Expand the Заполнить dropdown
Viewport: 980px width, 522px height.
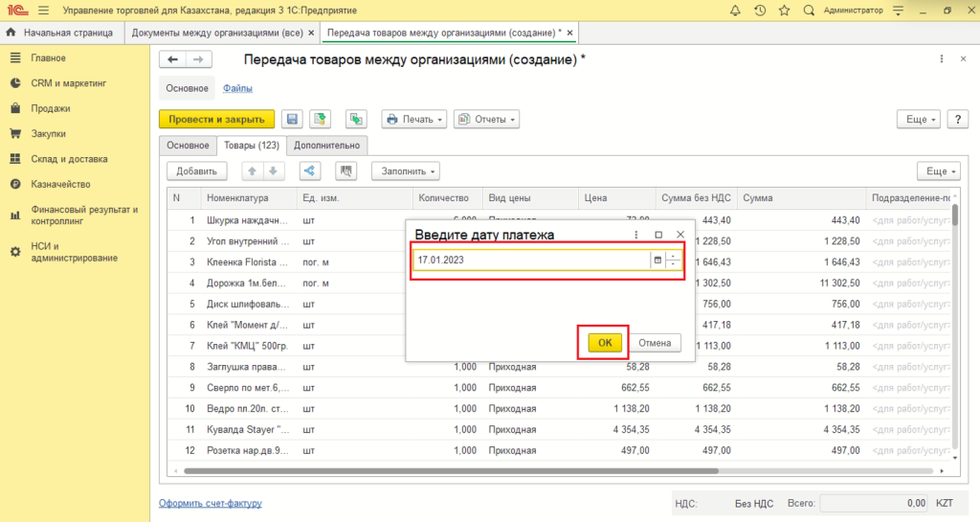[406, 170]
